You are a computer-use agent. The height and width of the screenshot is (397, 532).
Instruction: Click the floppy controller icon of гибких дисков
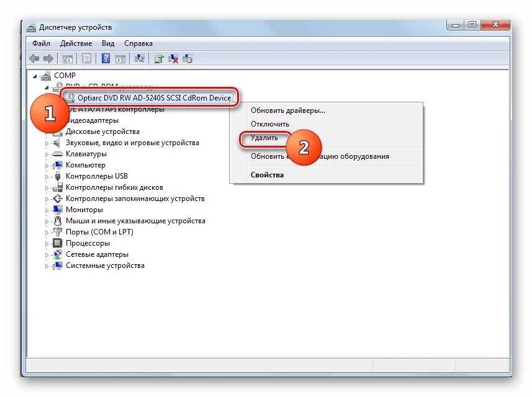point(58,187)
